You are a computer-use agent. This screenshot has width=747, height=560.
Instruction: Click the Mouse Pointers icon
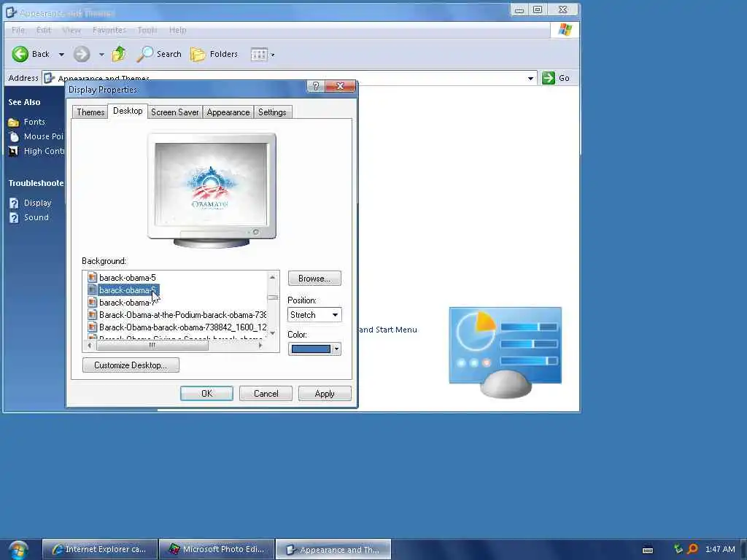pyautogui.click(x=14, y=136)
